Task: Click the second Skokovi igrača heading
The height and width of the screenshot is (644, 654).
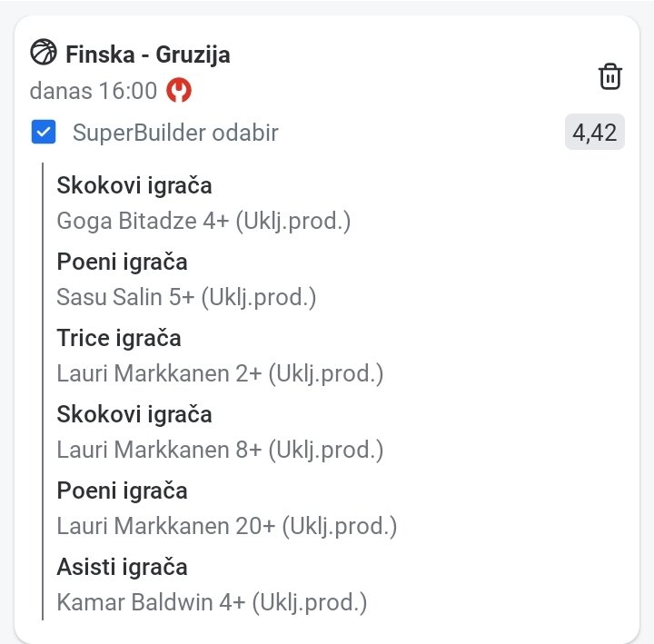Action: point(134,415)
